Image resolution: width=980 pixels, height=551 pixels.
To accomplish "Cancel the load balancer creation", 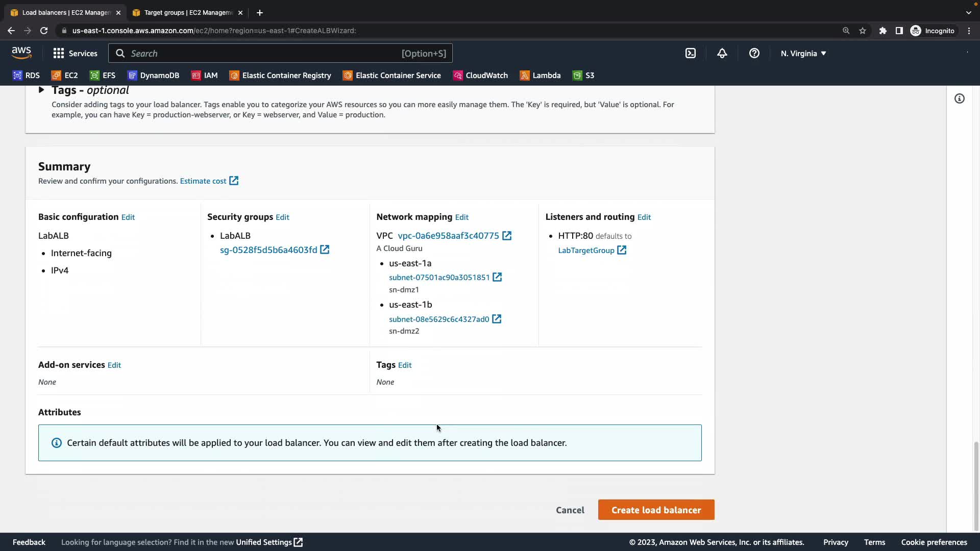I will (570, 510).
